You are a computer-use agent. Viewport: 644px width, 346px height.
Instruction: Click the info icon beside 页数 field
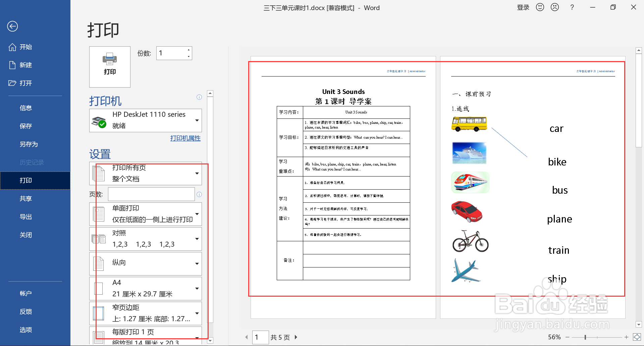(199, 194)
